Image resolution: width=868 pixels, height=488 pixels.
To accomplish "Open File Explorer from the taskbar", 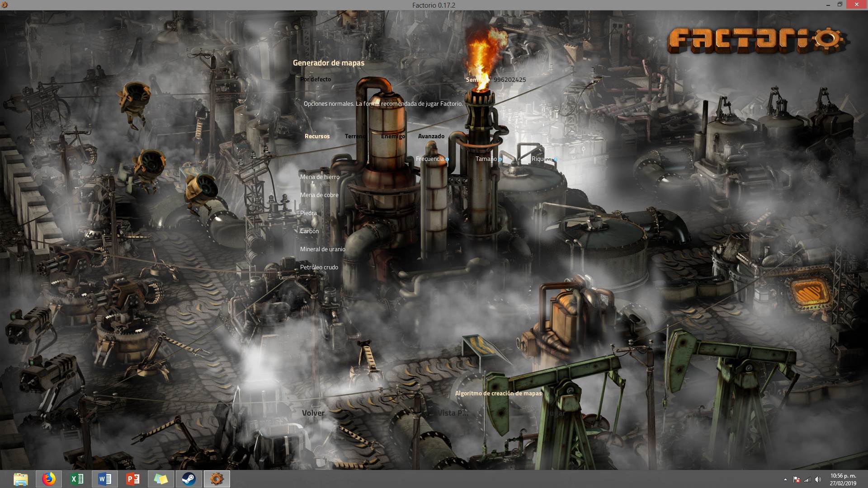I will pos(21,479).
